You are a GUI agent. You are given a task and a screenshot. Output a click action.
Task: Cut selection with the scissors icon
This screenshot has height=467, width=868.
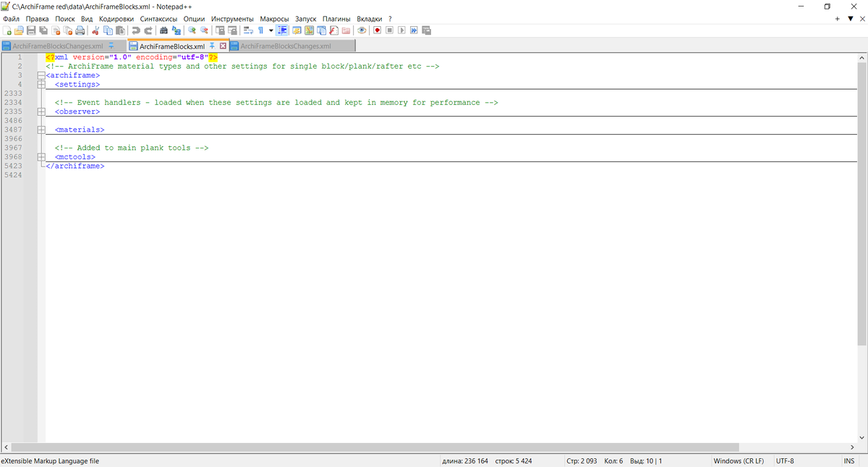click(x=95, y=30)
